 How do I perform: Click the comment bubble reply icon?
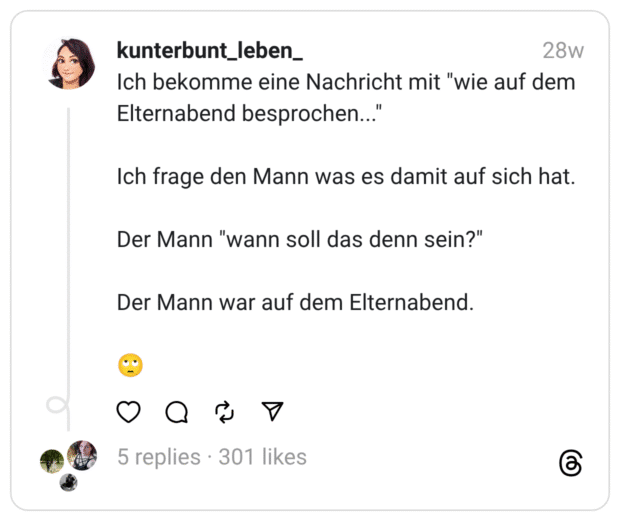pyautogui.click(x=177, y=411)
